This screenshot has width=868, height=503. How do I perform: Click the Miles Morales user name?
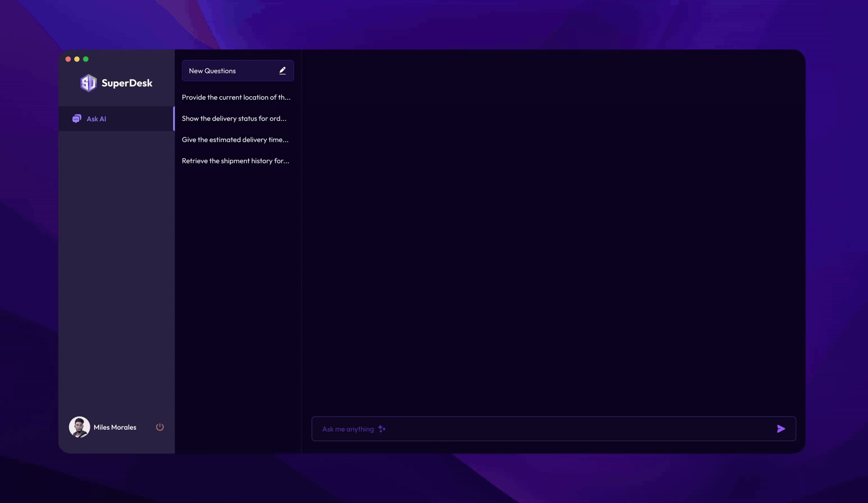coord(115,427)
